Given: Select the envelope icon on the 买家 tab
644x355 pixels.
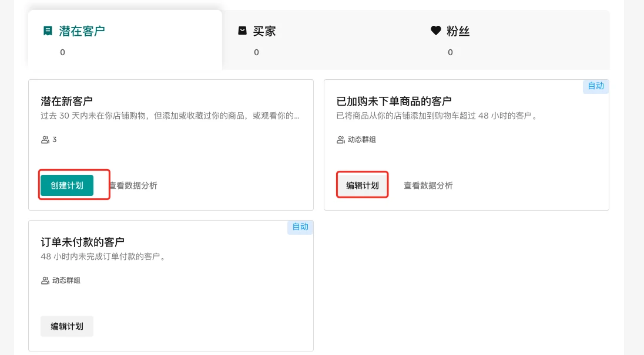Looking at the screenshot, I should (x=243, y=31).
